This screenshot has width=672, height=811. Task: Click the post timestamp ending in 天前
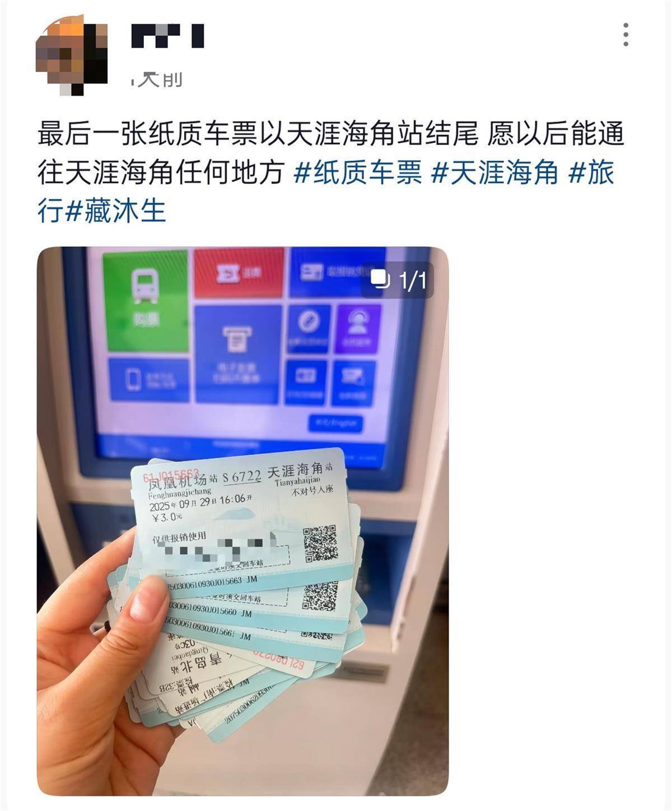(x=157, y=80)
